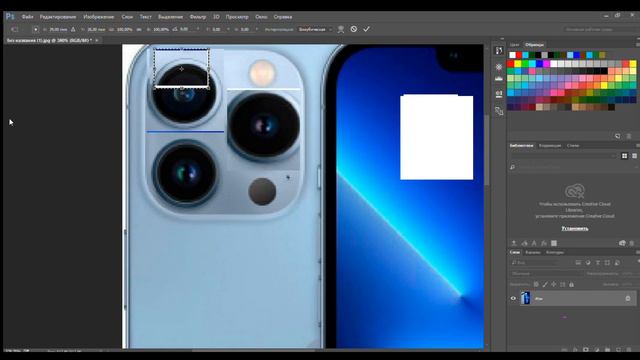Open the Редактирование menu

(58, 17)
